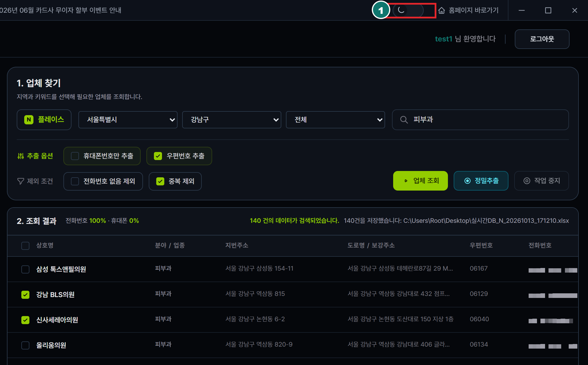Click address 서울 강남구 역삼동 820-9
This screenshot has width=588, height=365.
click(x=259, y=344)
